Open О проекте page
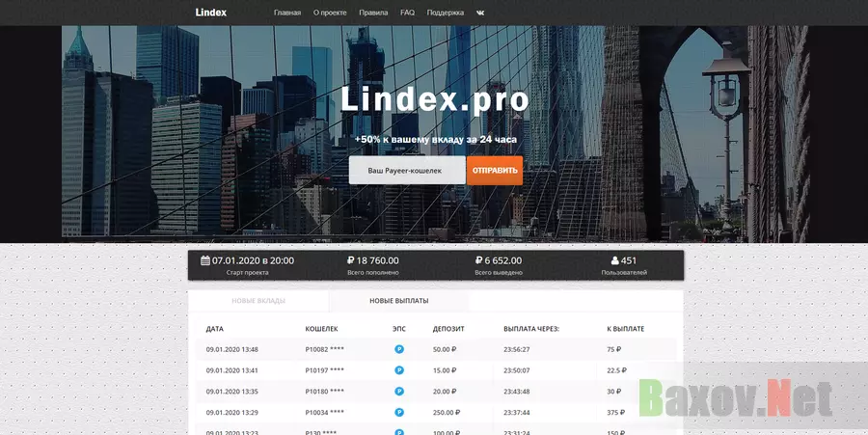The width and height of the screenshot is (868, 435). pyautogui.click(x=330, y=13)
